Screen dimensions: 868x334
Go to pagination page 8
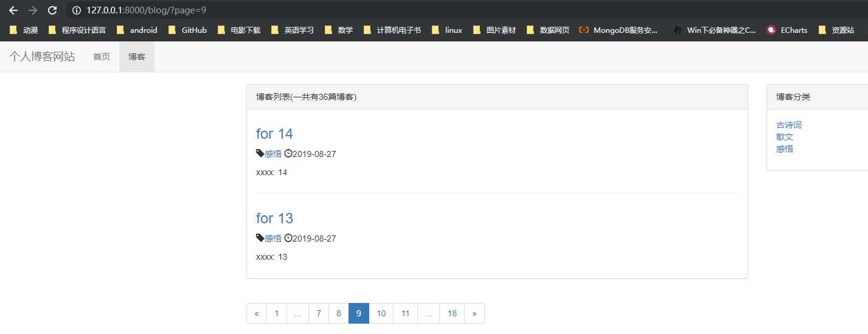339,313
